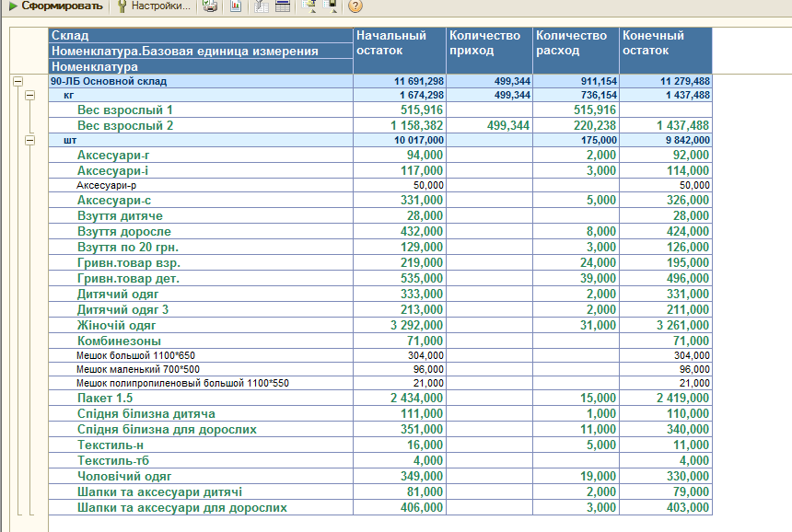Click the wrench-and-table settings icon
This screenshot has height=532, width=792.
click(x=262, y=6)
